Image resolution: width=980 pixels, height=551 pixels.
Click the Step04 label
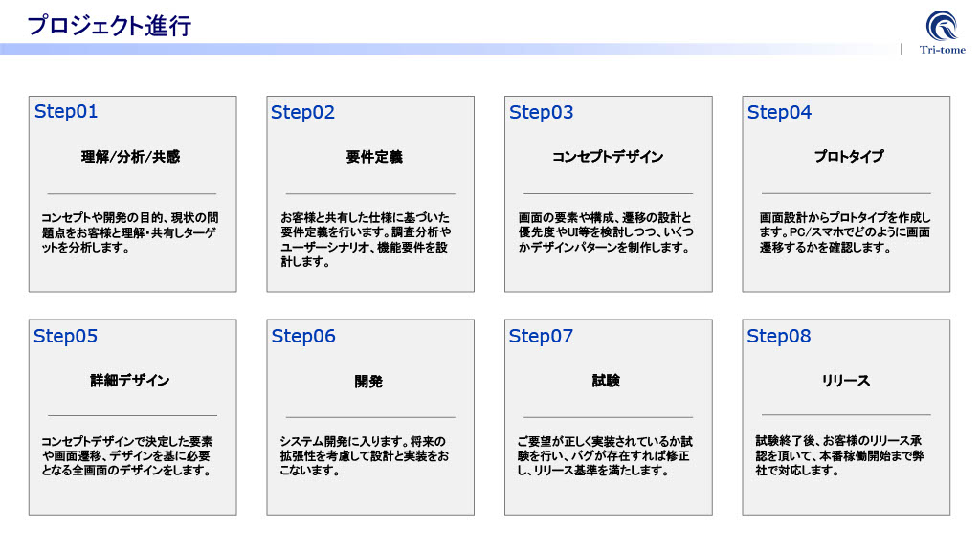pos(779,112)
